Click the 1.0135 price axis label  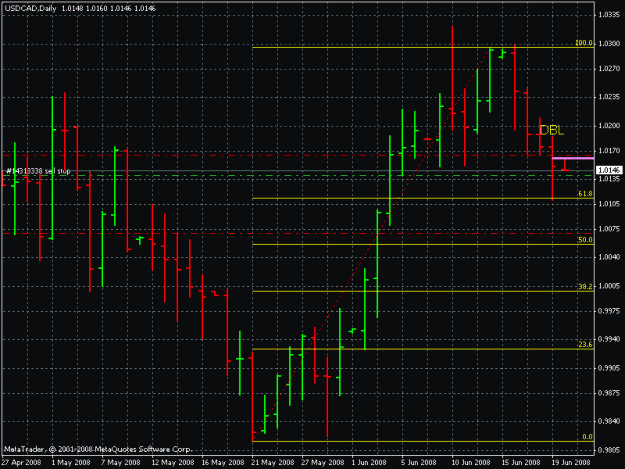pos(609,179)
